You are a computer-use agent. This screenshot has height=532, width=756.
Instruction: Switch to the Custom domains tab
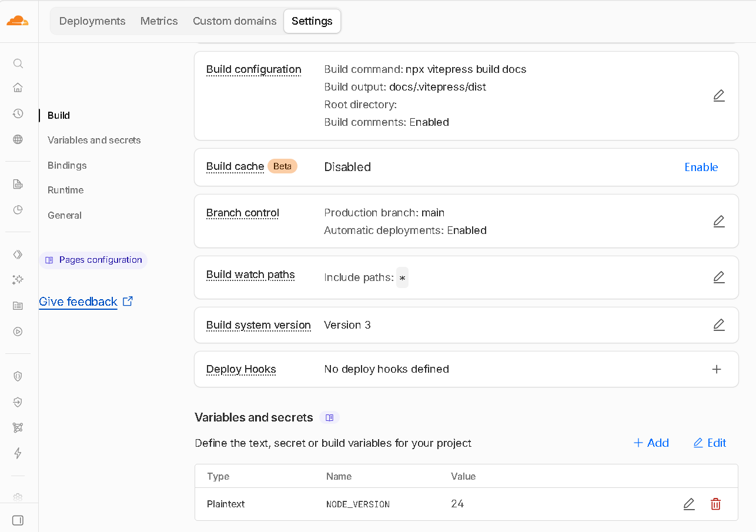tap(235, 21)
